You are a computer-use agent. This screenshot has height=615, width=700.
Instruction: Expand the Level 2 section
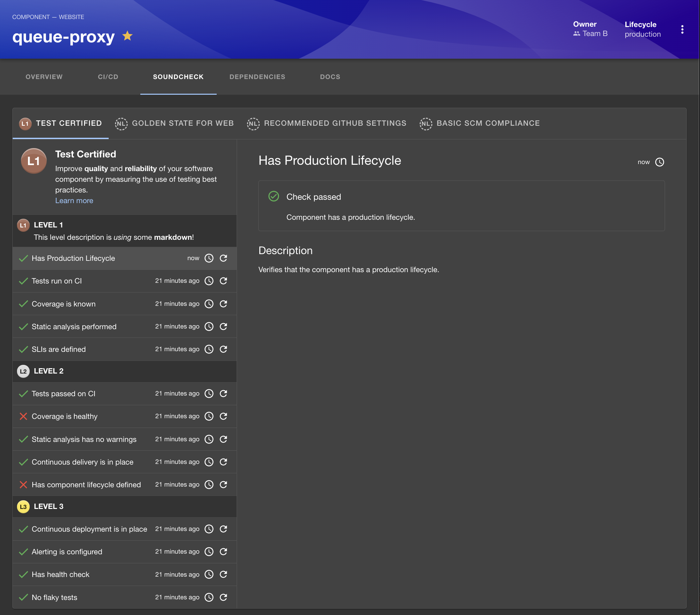tap(124, 371)
